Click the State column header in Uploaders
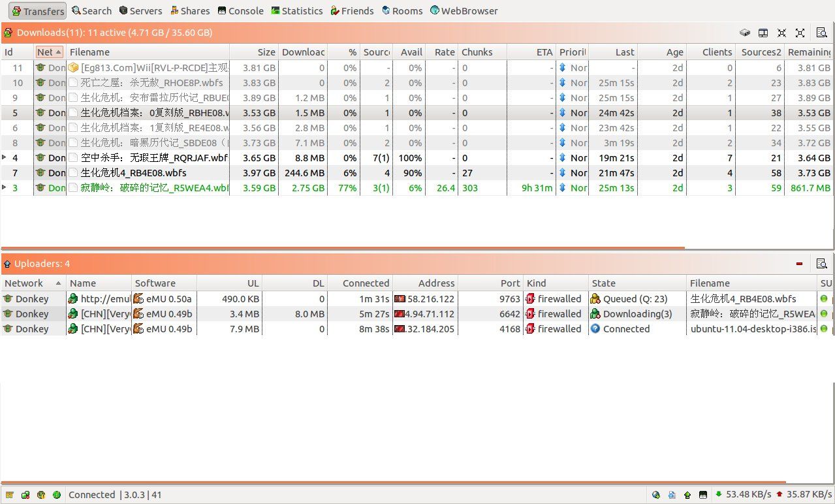835x504 pixels. click(x=637, y=283)
